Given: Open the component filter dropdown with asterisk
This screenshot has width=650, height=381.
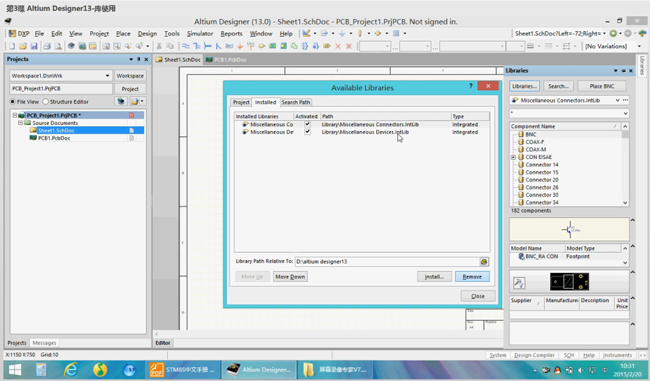Looking at the screenshot, I should click(x=625, y=113).
